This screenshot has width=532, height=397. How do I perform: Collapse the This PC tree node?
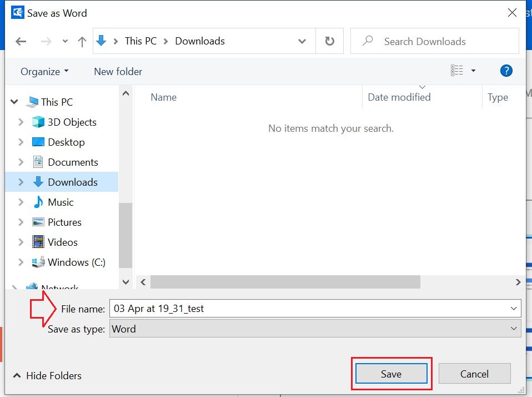14,102
